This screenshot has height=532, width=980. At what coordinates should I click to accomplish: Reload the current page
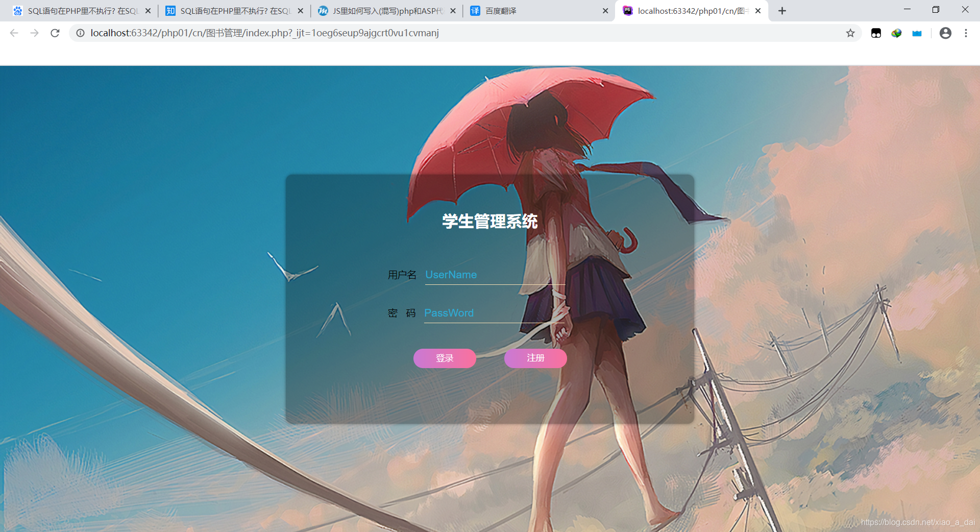coord(55,33)
